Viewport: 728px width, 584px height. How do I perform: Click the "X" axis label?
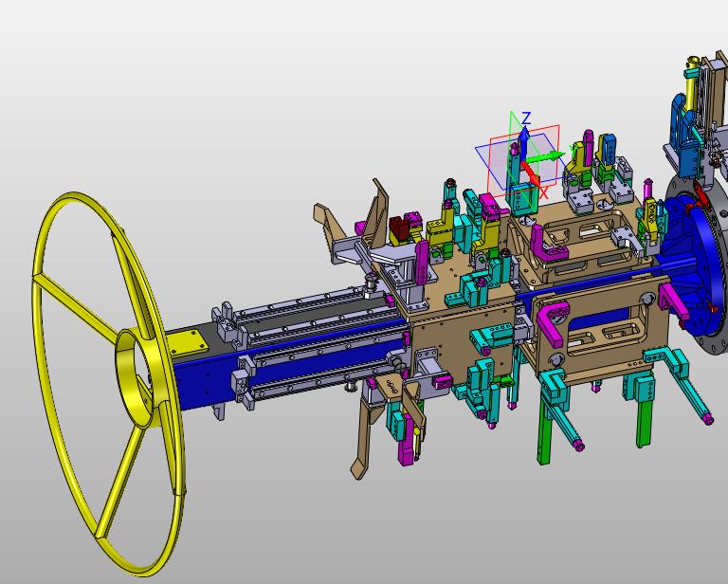544,192
